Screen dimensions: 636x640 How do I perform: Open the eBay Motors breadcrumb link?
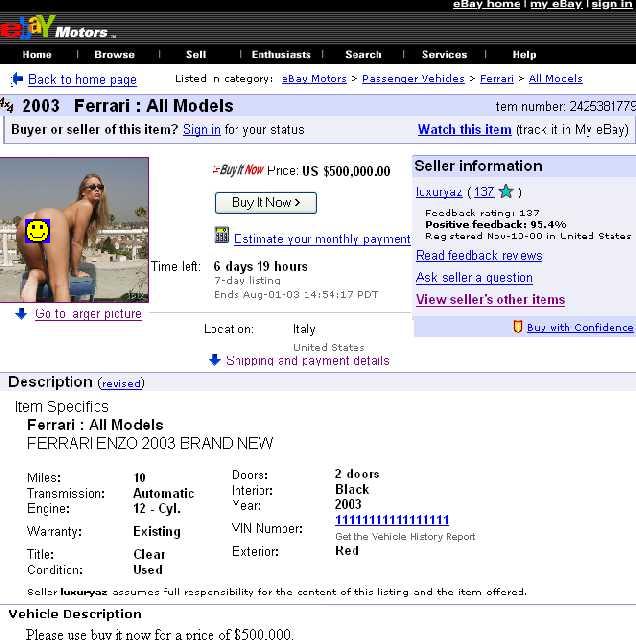(x=314, y=79)
